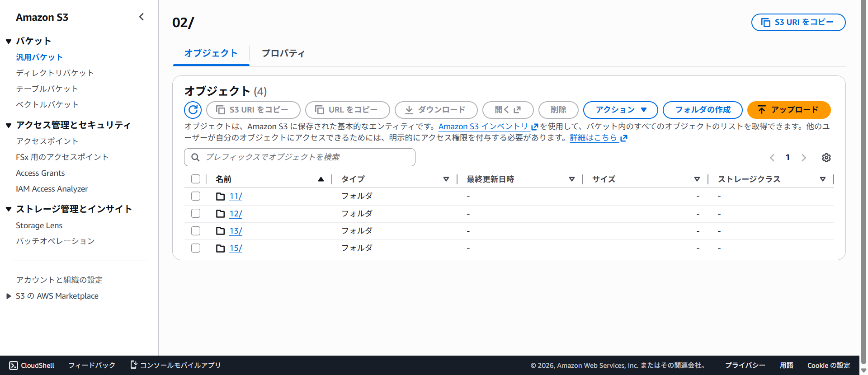
Task: Open アクセスポイント in sidebar
Action: pyautogui.click(x=47, y=141)
